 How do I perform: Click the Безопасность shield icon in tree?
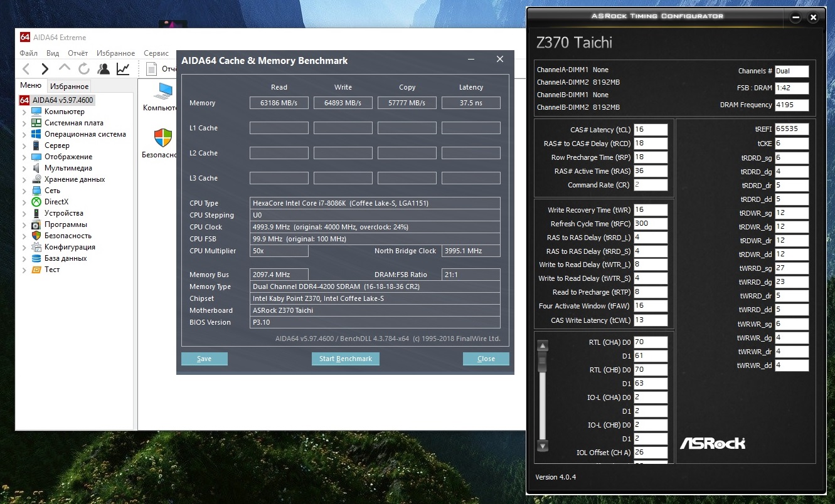36,236
